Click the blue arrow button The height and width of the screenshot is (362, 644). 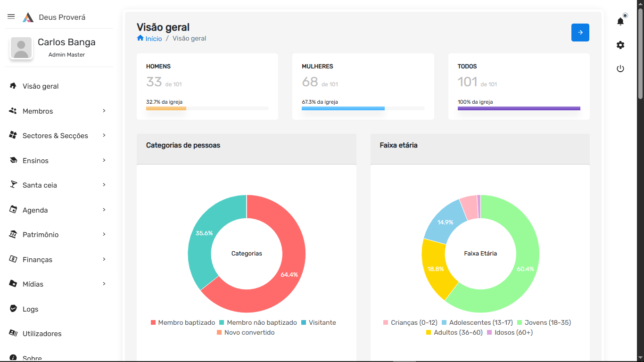[580, 33]
